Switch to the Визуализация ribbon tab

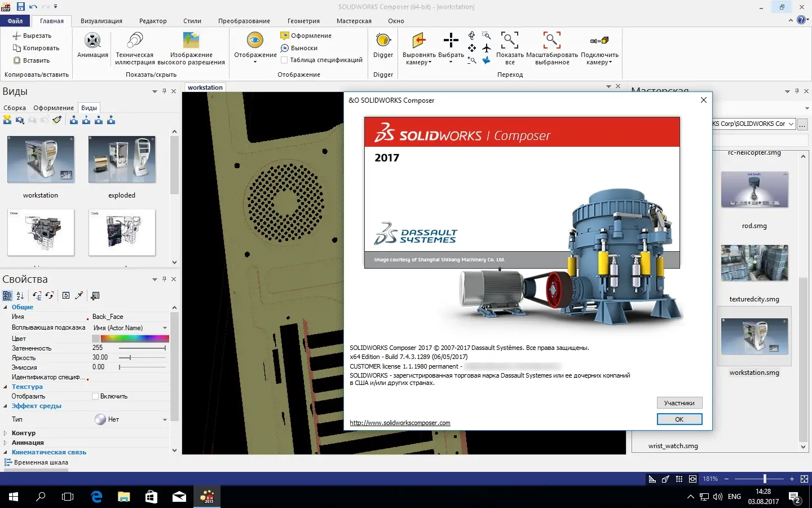point(101,21)
